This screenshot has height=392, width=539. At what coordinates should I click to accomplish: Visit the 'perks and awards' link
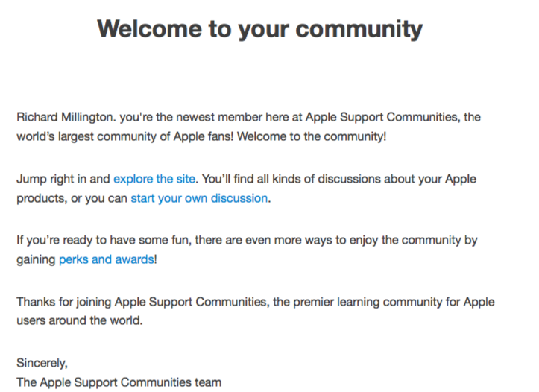click(x=107, y=259)
